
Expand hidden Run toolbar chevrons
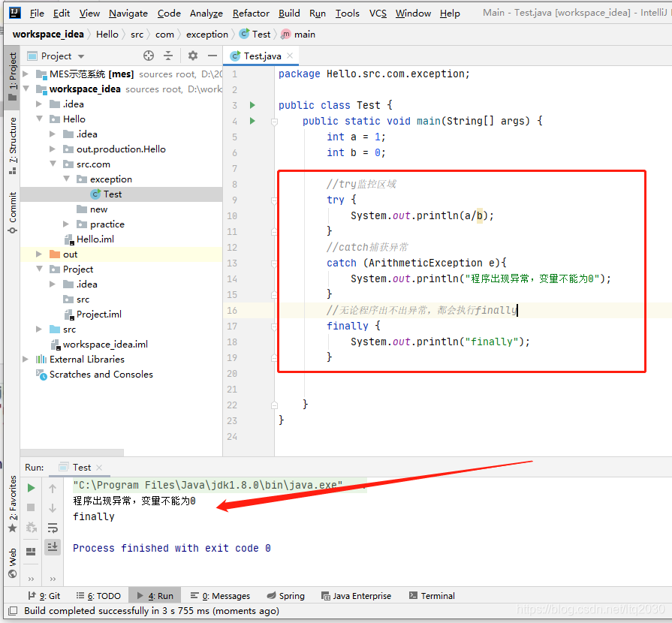click(x=31, y=579)
